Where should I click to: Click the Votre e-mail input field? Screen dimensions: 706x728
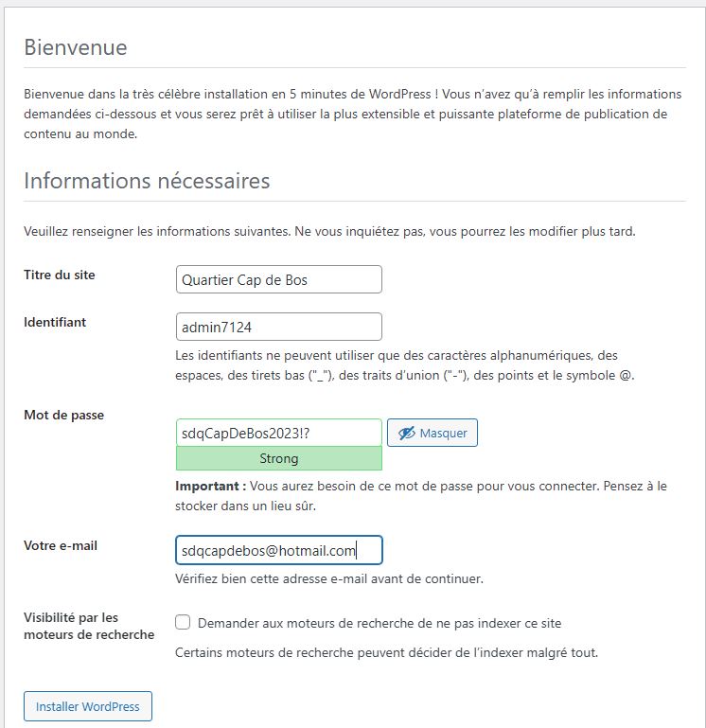pyautogui.click(x=279, y=550)
